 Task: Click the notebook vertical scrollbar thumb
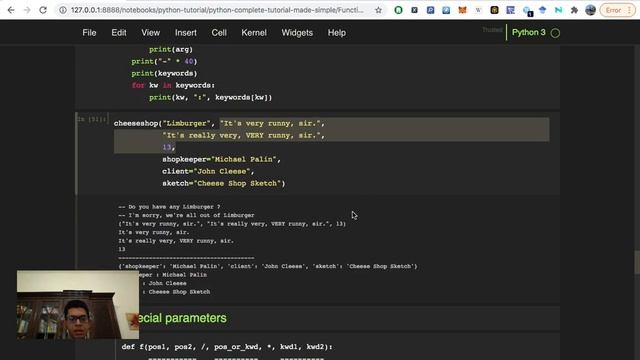click(637, 262)
